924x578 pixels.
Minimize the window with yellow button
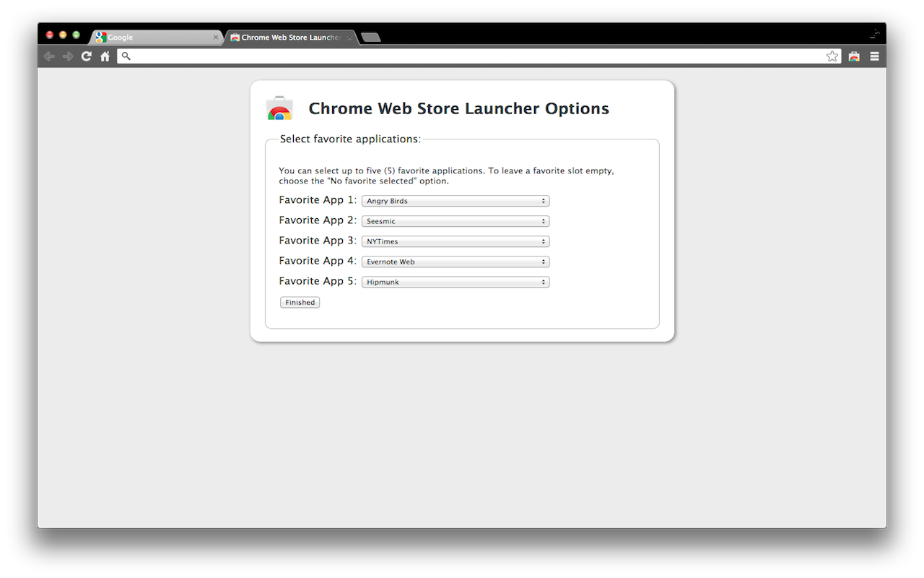coord(63,35)
